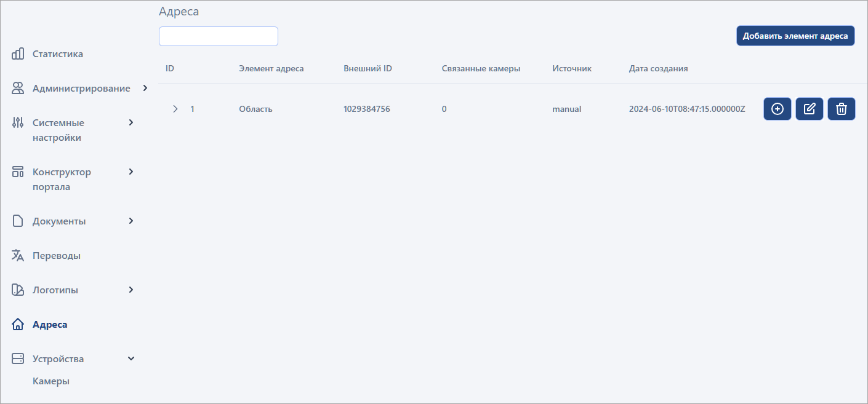The width and height of the screenshot is (868, 404).
Task: Edit the Область address row
Action: (x=810, y=109)
